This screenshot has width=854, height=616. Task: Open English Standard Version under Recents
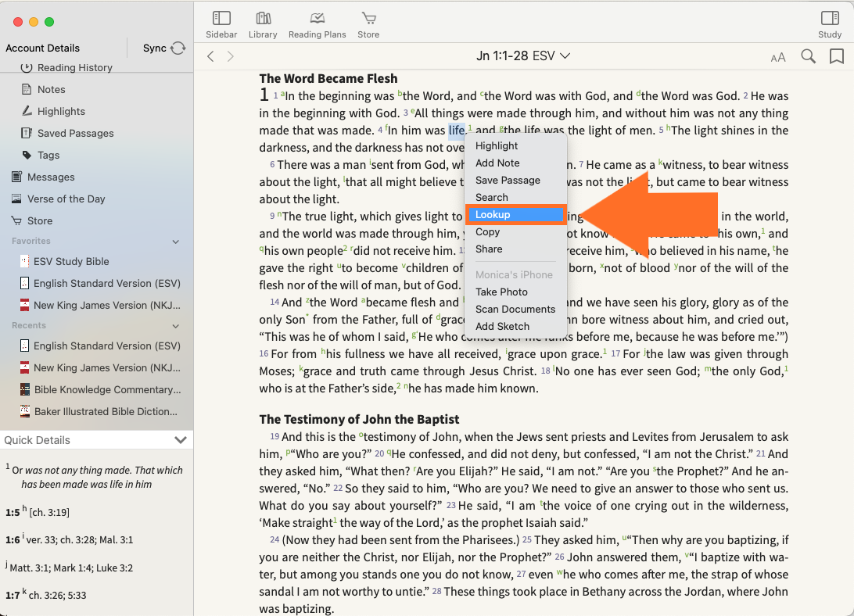click(106, 346)
